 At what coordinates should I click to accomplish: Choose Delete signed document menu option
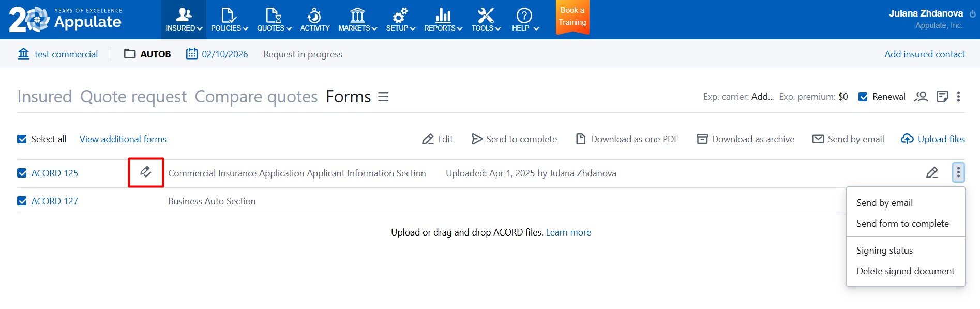tap(905, 271)
